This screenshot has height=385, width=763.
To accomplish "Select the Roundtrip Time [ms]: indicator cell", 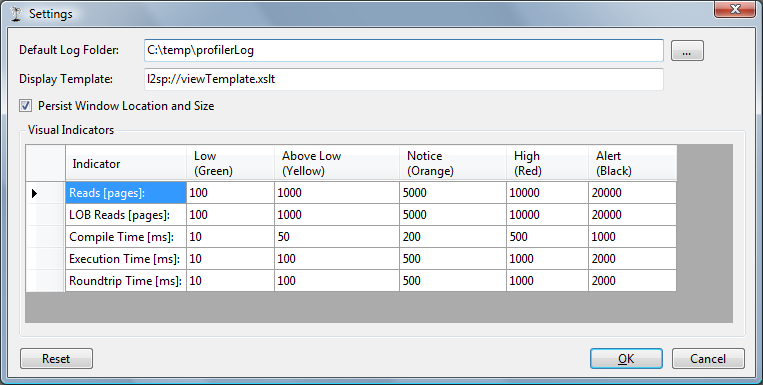I will pyautogui.click(x=126, y=280).
